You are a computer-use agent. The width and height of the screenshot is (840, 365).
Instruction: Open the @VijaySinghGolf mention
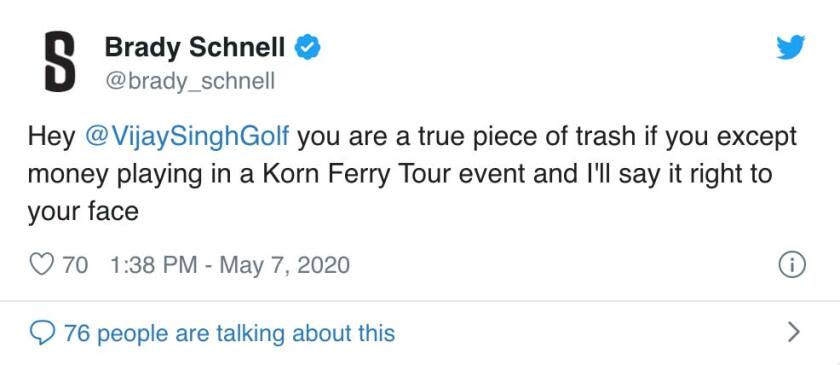(187, 138)
